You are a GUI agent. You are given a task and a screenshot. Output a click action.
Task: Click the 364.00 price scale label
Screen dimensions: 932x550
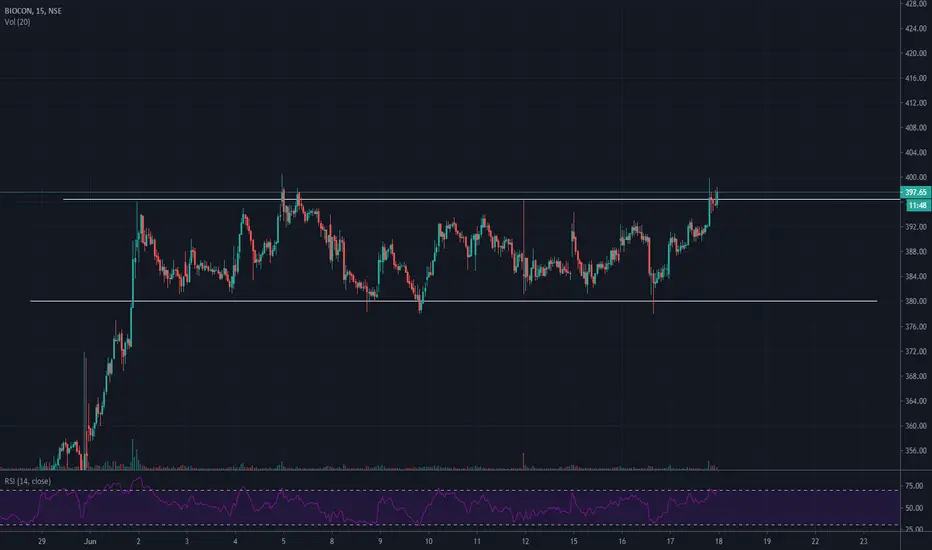(x=916, y=401)
